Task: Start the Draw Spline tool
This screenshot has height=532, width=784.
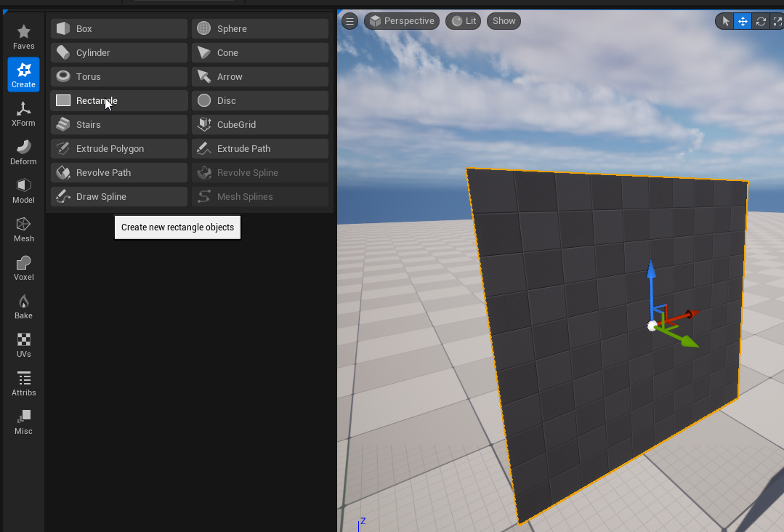Action: click(x=119, y=196)
